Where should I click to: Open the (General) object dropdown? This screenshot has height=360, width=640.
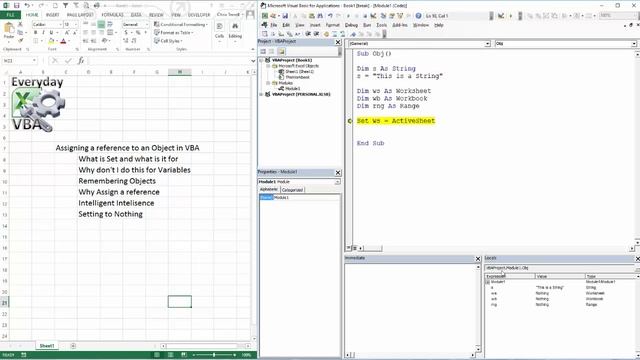487,44
